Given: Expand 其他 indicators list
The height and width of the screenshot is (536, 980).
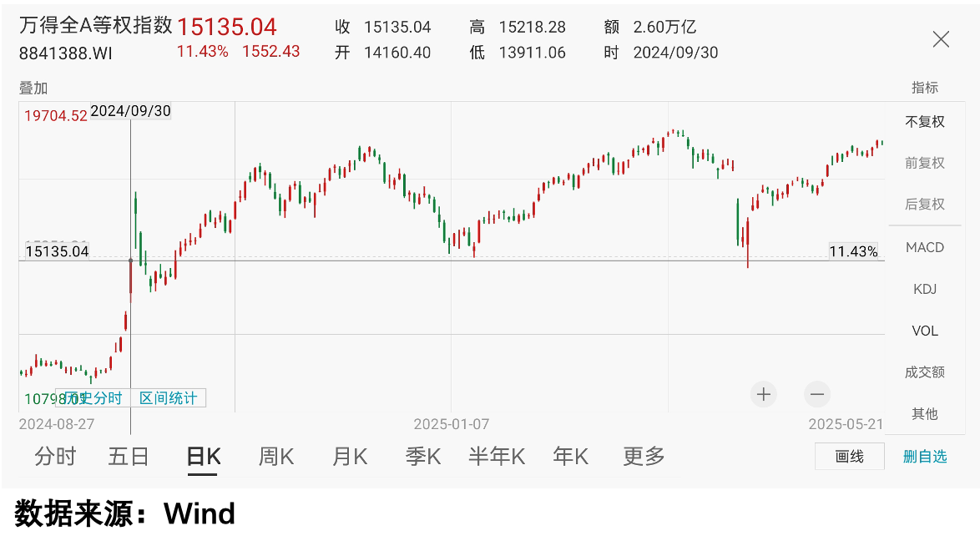Looking at the screenshot, I should pos(925,414).
